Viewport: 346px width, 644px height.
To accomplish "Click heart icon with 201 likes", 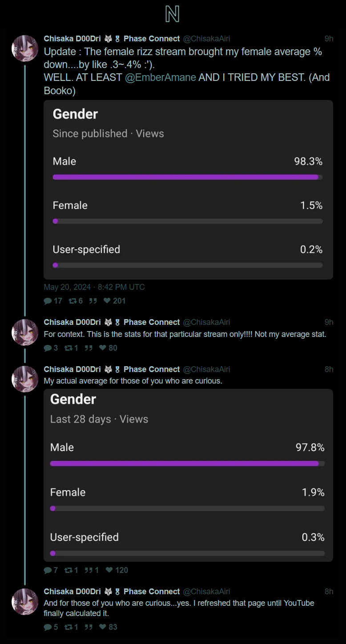I will [107, 301].
